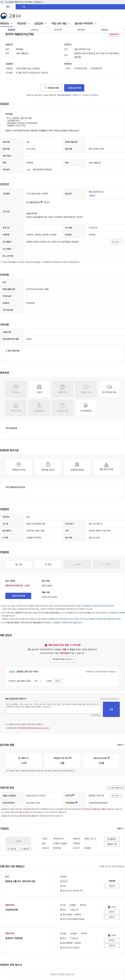Select the 서류 screening method
This screenshot has height=980, width=125.
tap(19, 565)
